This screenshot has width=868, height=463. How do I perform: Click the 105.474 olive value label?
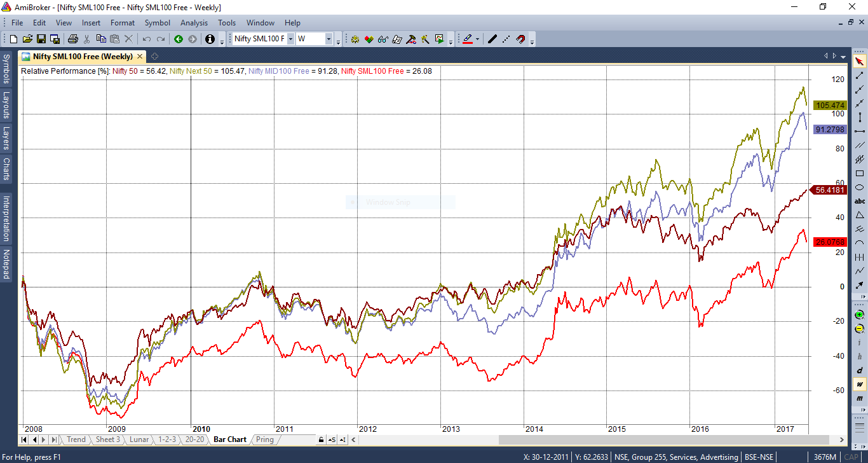(831, 106)
